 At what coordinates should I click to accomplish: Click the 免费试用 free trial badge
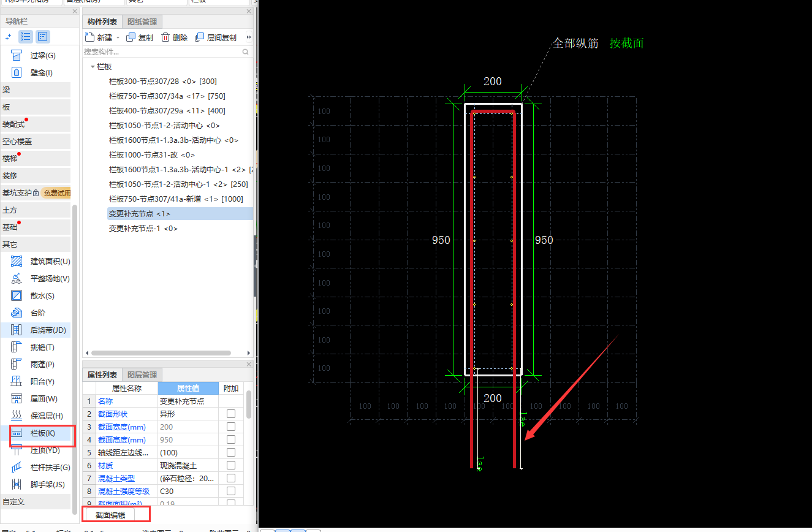coord(56,193)
